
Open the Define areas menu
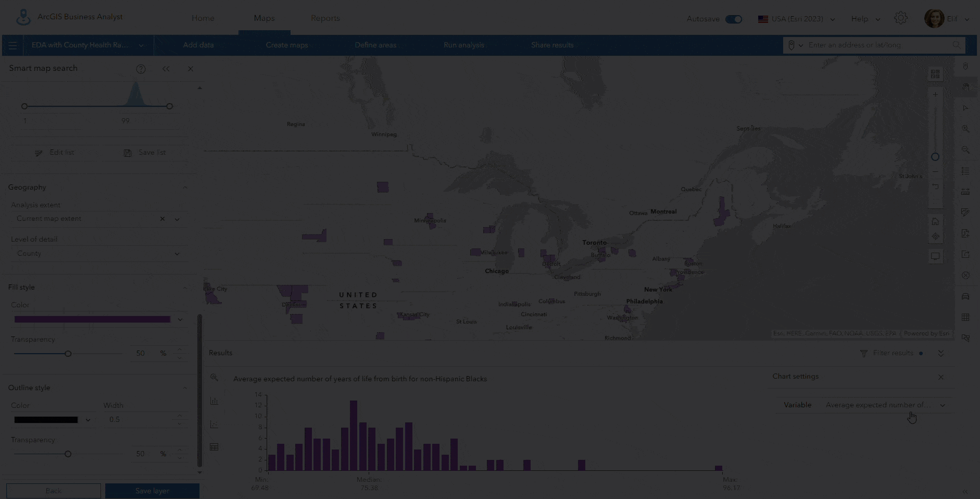click(x=375, y=45)
